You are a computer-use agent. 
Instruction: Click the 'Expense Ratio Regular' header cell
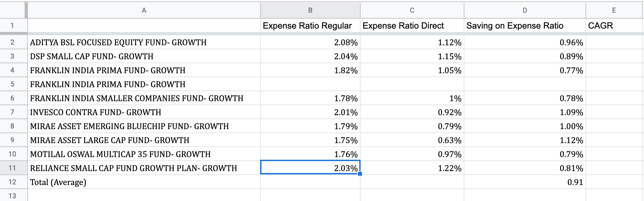click(310, 26)
